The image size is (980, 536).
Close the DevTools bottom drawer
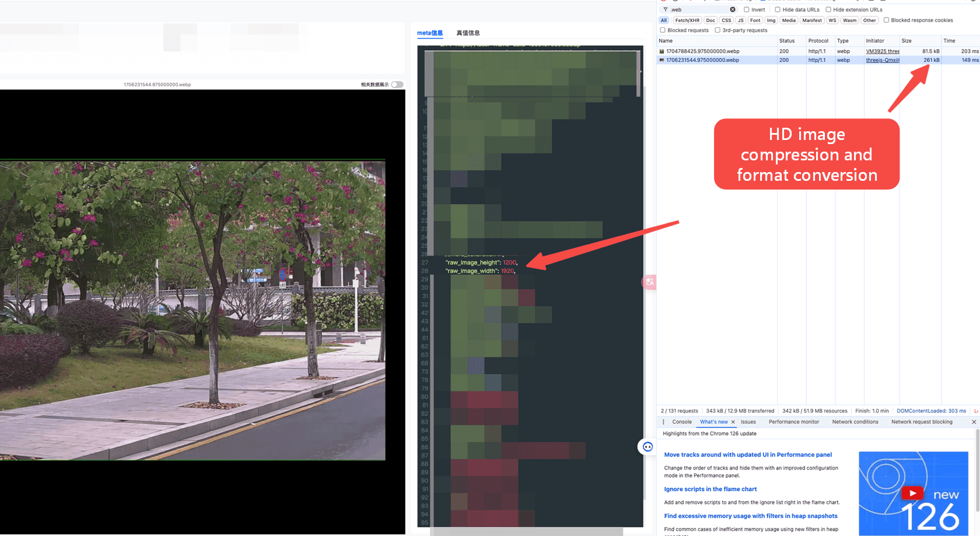[x=974, y=422]
